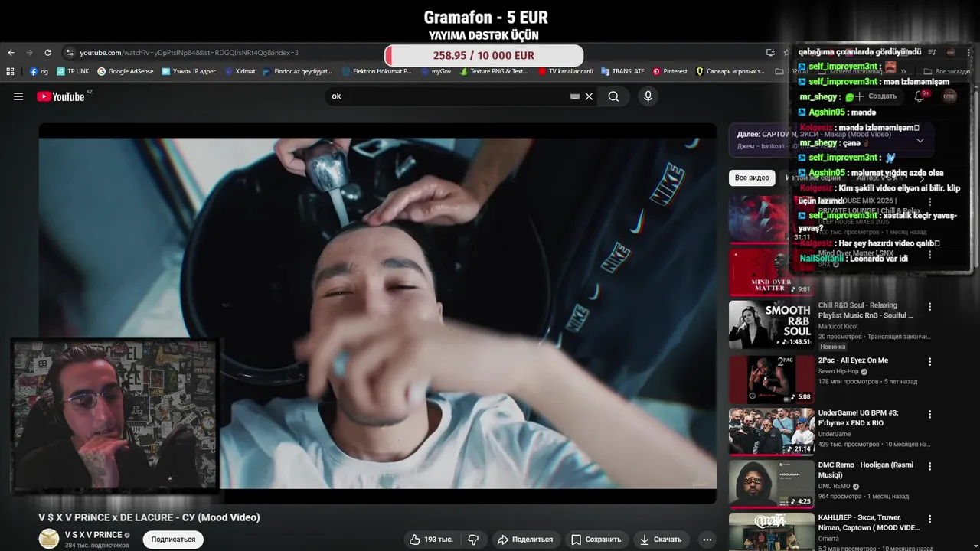Download the video with Скачать
The image size is (980, 551).
coord(661,540)
